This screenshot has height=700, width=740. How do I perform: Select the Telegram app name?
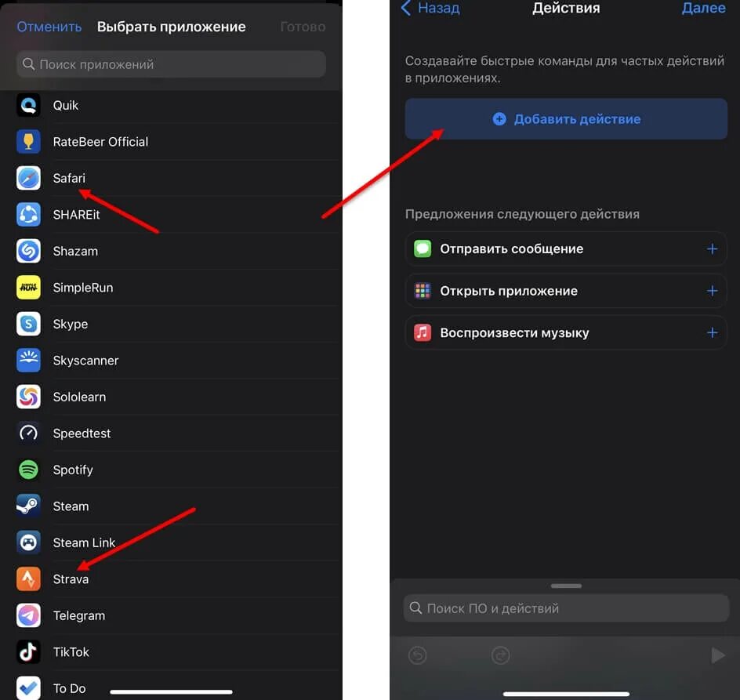79,616
